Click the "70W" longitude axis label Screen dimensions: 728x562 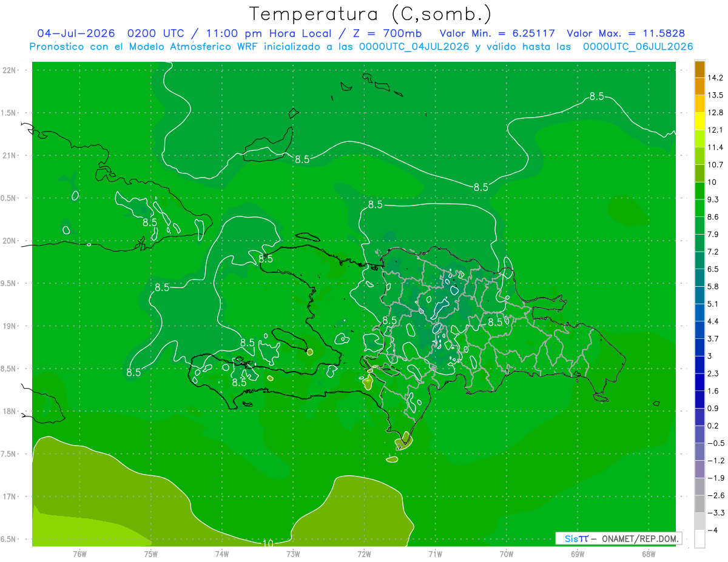(507, 554)
